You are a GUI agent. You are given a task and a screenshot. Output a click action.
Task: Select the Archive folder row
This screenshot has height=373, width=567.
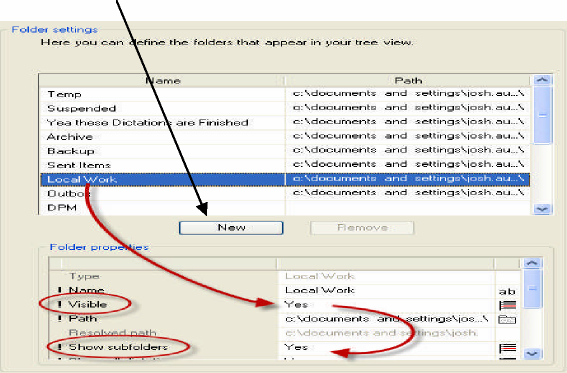(285, 137)
